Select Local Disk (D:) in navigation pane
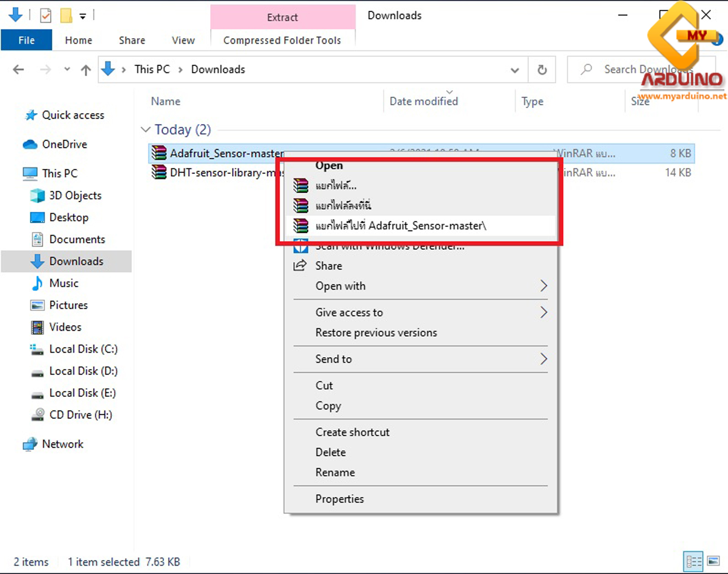Viewport: 728px width, 574px height. (83, 371)
